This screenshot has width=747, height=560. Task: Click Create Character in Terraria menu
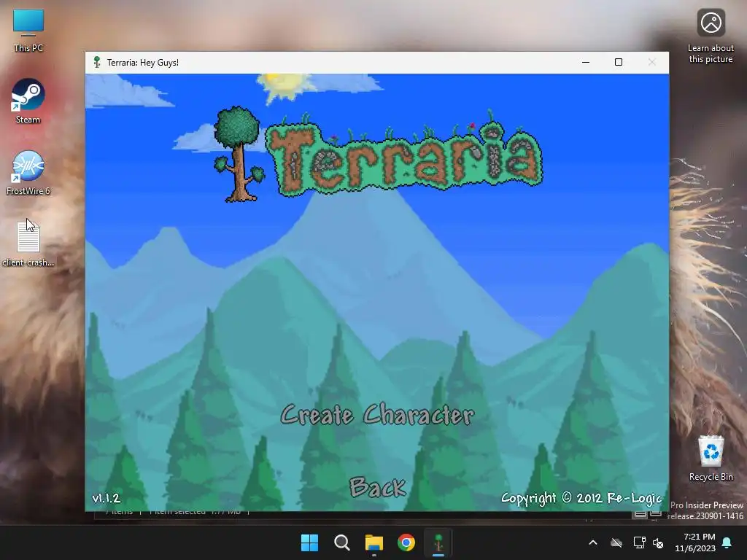click(377, 415)
